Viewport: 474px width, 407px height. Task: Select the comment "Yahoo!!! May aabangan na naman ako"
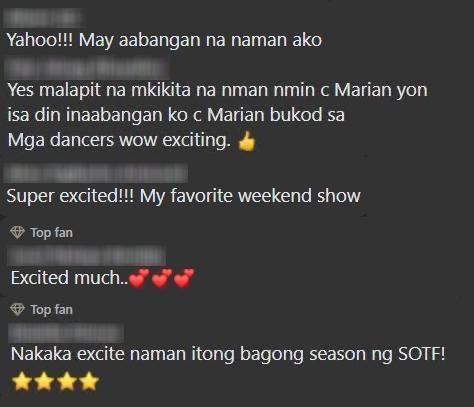tap(164, 41)
